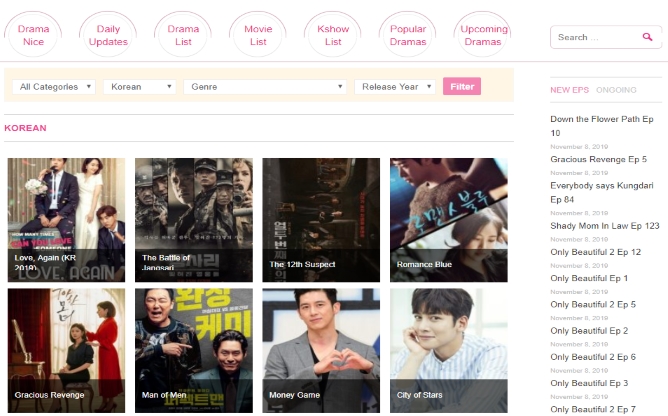Open Only Beautiful Ep 1 link
Screen dimensions: 668x416
(589, 278)
